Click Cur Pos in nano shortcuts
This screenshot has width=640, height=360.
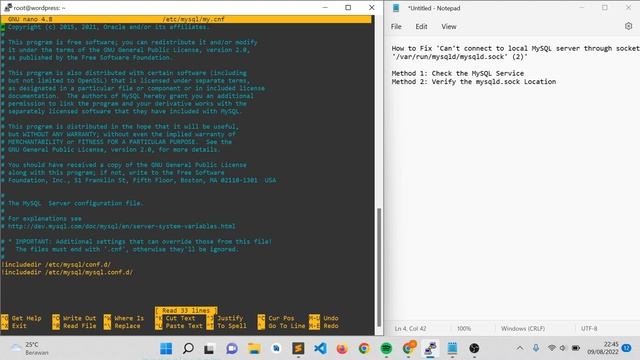tap(281, 318)
